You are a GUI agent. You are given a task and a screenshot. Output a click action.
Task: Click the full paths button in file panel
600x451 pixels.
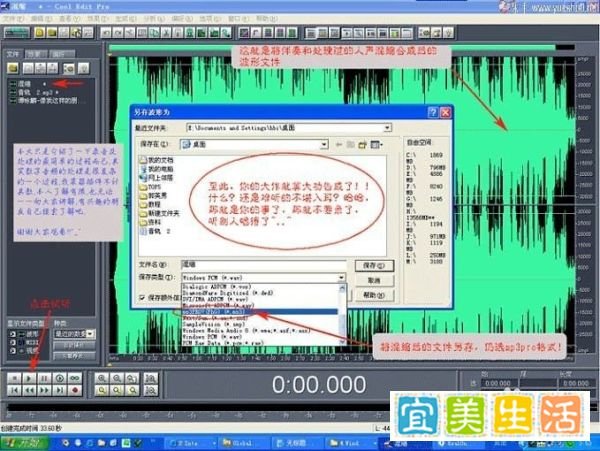coord(74,356)
